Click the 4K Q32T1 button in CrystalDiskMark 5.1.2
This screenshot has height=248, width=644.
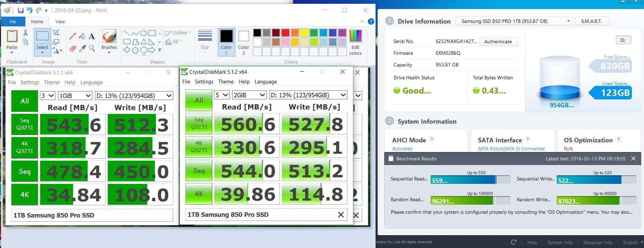coord(199,147)
